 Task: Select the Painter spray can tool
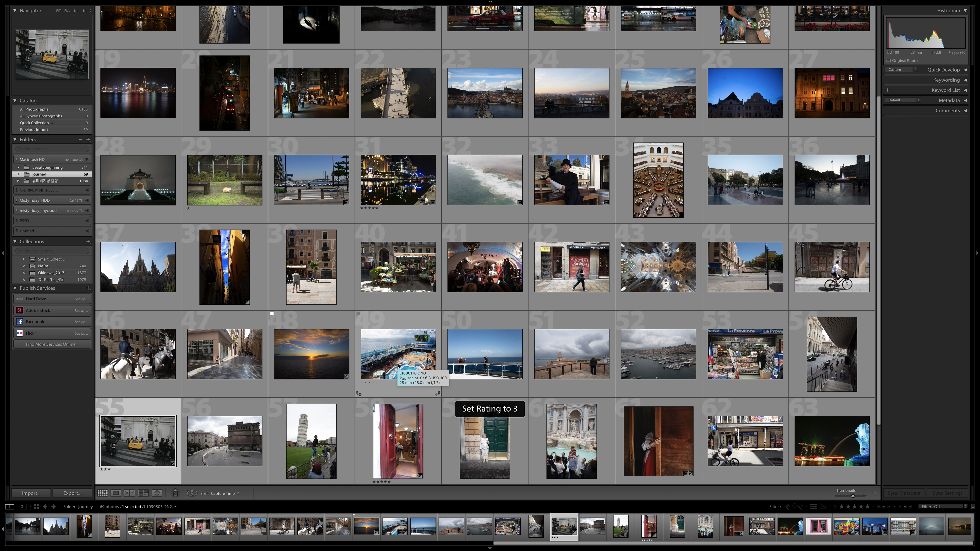pos(175,493)
